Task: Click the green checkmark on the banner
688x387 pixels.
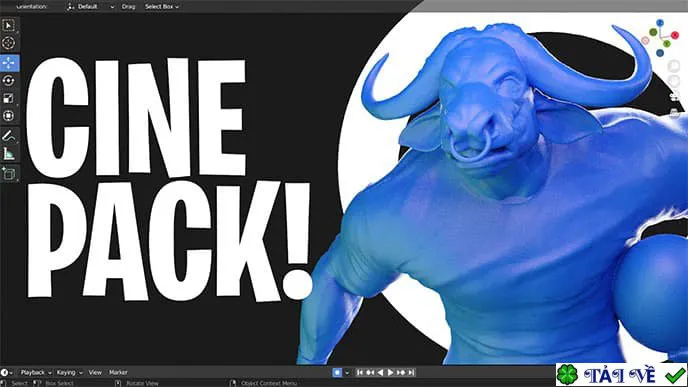Action: (x=675, y=375)
